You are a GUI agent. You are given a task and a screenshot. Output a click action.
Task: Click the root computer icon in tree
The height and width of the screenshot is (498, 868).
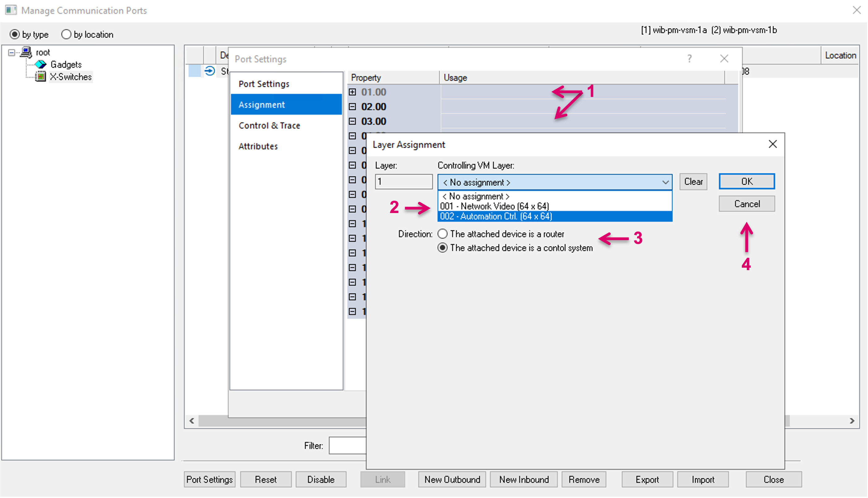click(x=26, y=52)
